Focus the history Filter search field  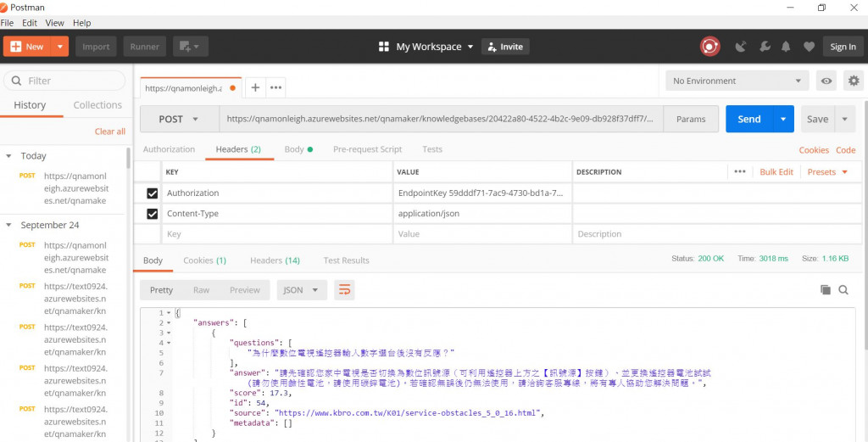(x=64, y=81)
